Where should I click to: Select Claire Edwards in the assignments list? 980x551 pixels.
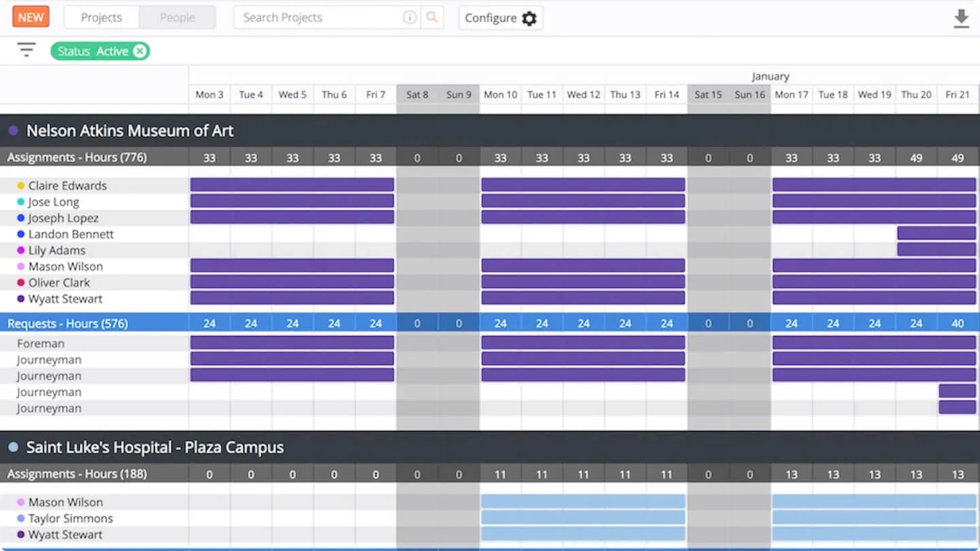tap(67, 186)
